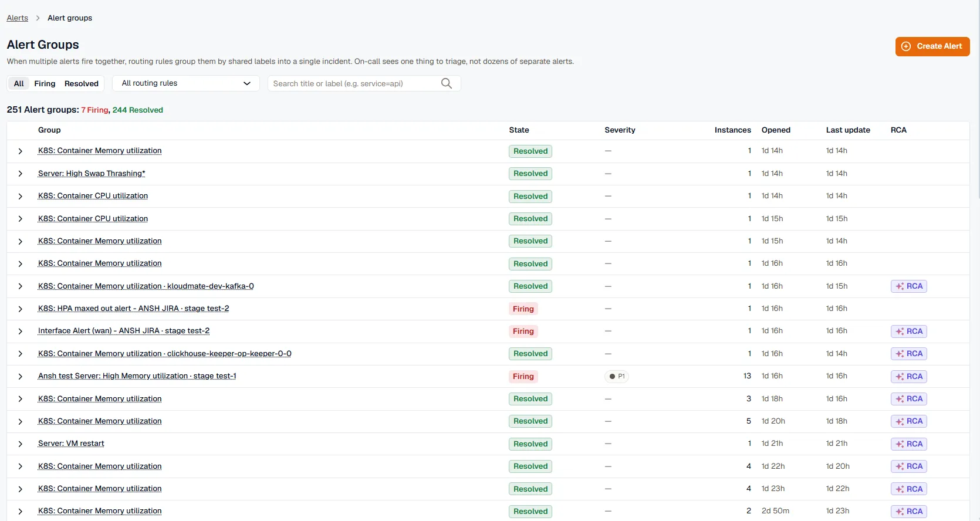Open RCA for clickhouse-keeper-op-keeper-0-0 alert

[x=909, y=354]
